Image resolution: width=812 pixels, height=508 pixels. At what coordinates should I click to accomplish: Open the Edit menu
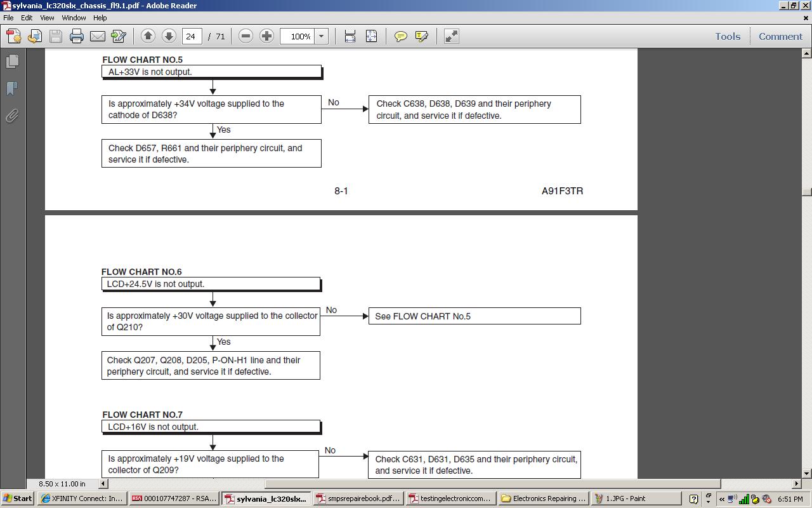click(x=27, y=18)
